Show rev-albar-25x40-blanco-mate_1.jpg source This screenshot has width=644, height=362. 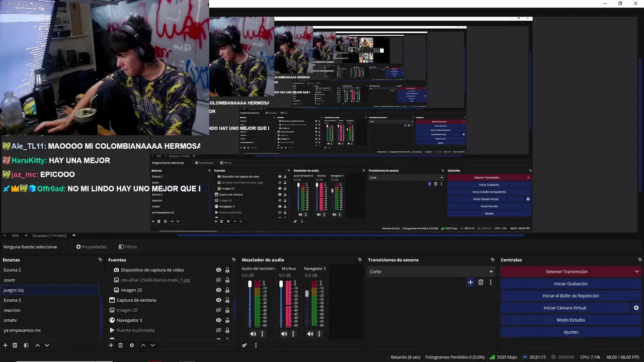pyautogui.click(x=218, y=280)
